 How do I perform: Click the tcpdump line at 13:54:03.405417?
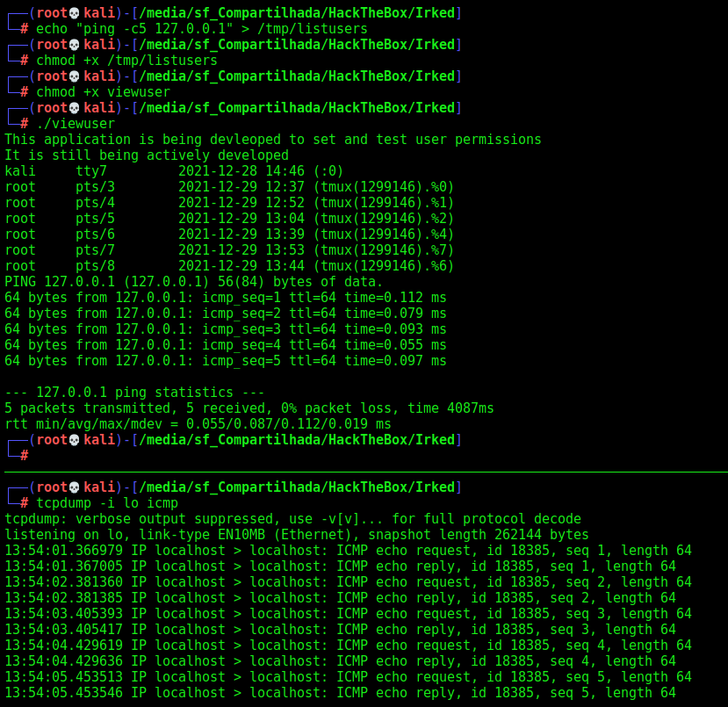point(341,629)
